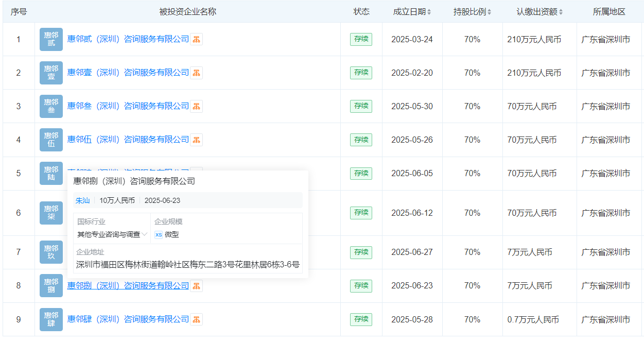
Task: Click the 惠邻玖 company logo badge
Action: pos(51,252)
